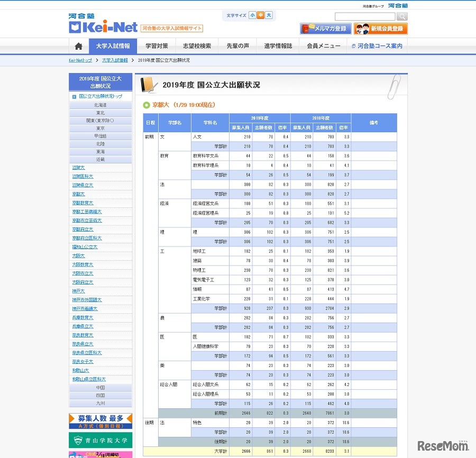This screenshot has height=458, width=476.
Task: Click inside the search text field
Action: 365,16
